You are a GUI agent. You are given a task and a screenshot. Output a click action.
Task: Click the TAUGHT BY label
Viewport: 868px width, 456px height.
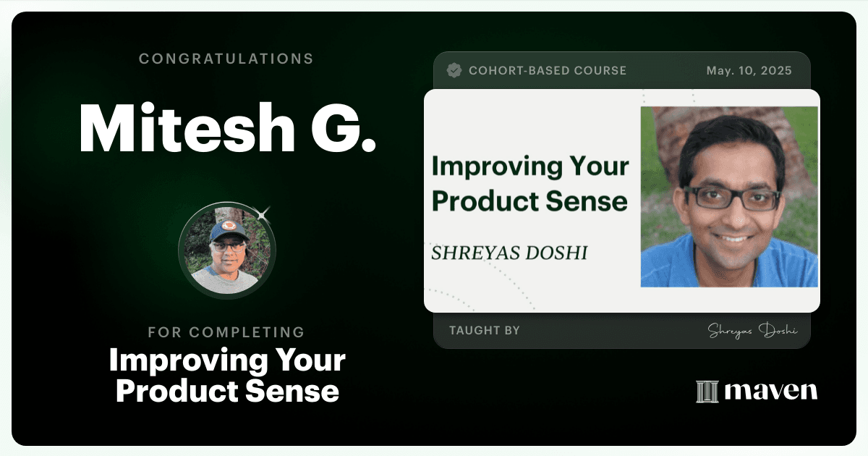coord(485,331)
